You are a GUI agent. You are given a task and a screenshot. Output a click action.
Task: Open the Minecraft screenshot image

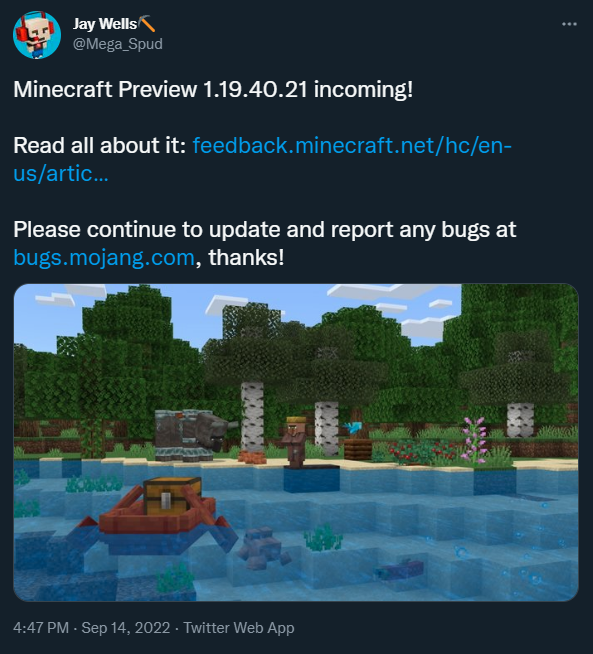296,443
